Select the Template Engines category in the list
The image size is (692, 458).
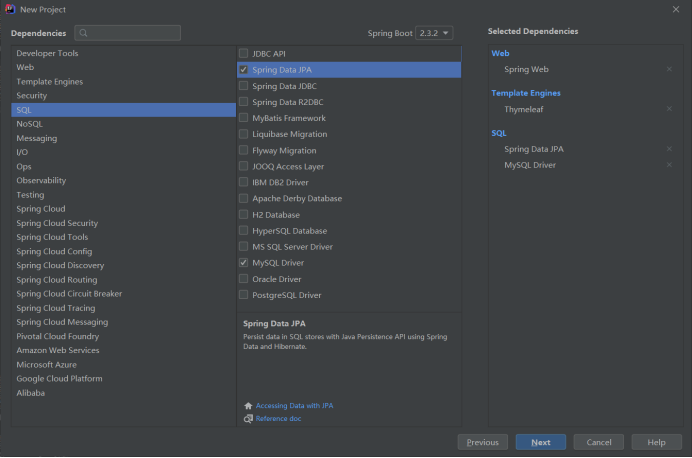[124, 82]
